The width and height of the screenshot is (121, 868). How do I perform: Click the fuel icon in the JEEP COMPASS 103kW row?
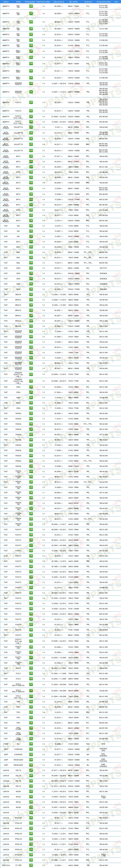coord(31,749)
